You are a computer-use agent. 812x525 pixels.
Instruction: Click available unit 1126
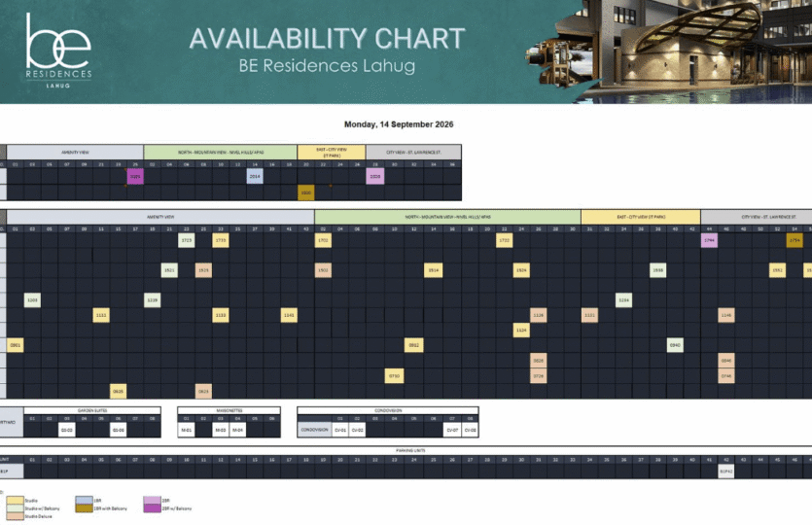539,315
